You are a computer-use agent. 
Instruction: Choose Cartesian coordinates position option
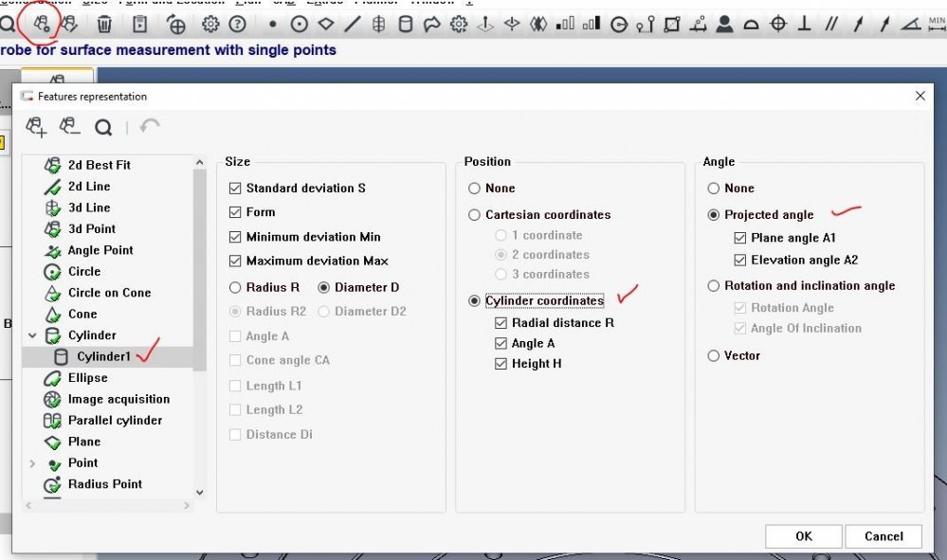(x=475, y=215)
